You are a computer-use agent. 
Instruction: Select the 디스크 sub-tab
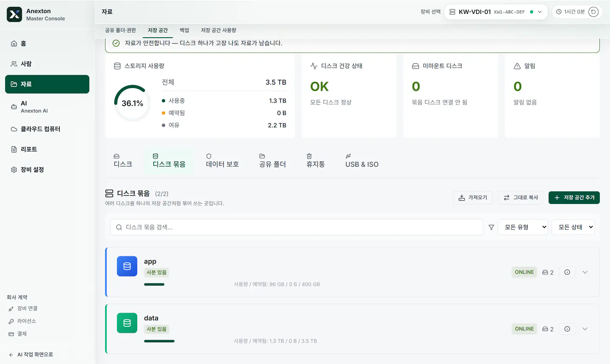(123, 161)
